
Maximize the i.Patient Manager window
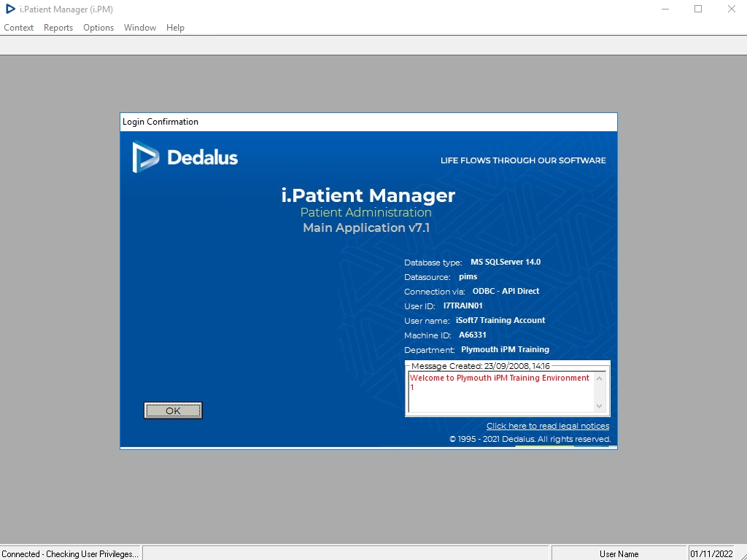click(x=698, y=9)
